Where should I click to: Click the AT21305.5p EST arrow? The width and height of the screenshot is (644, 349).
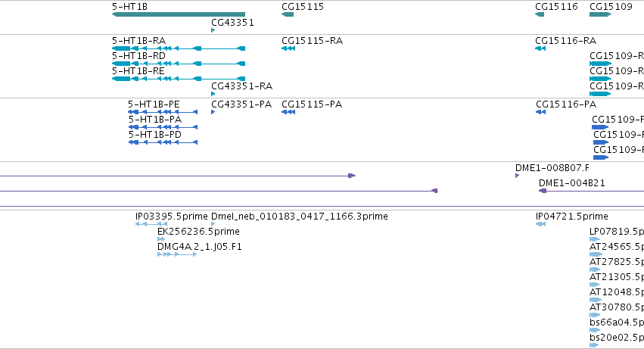point(594,285)
